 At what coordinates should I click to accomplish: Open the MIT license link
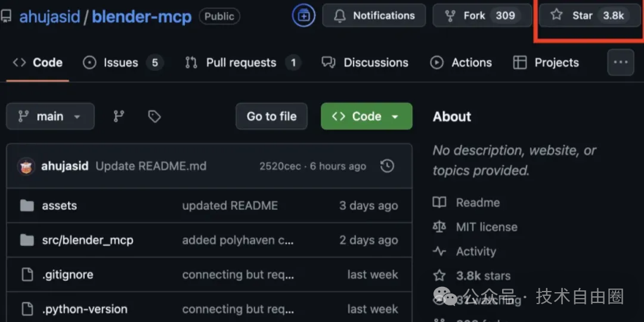click(x=487, y=227)
